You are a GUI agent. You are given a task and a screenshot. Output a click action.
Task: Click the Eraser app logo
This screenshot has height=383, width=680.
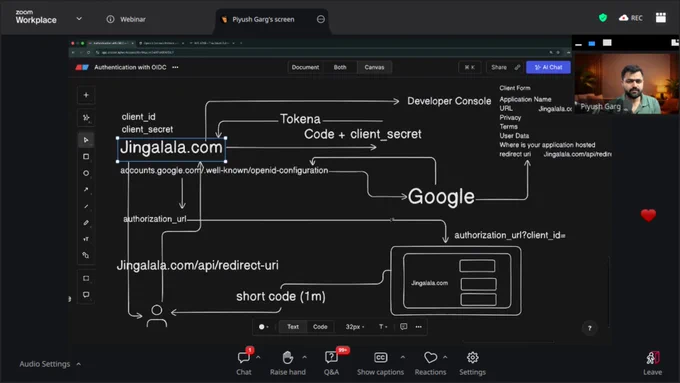82,67
